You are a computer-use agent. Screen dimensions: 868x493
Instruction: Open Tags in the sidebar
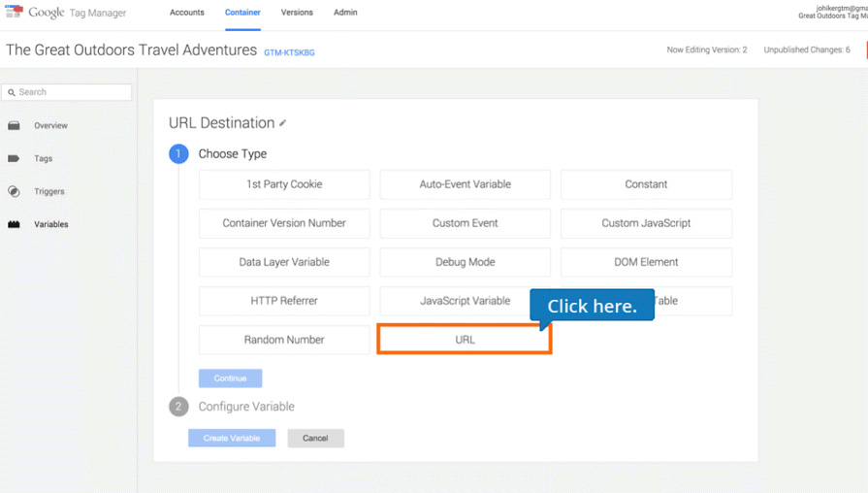click(x=44, y=158)
